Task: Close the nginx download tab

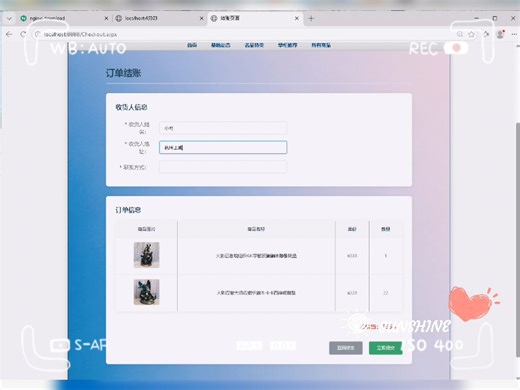Action: tap(106, 18)
